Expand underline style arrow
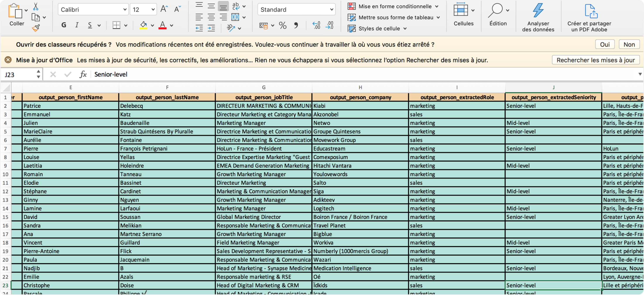644x295 pixels. (x=99, y=25)
